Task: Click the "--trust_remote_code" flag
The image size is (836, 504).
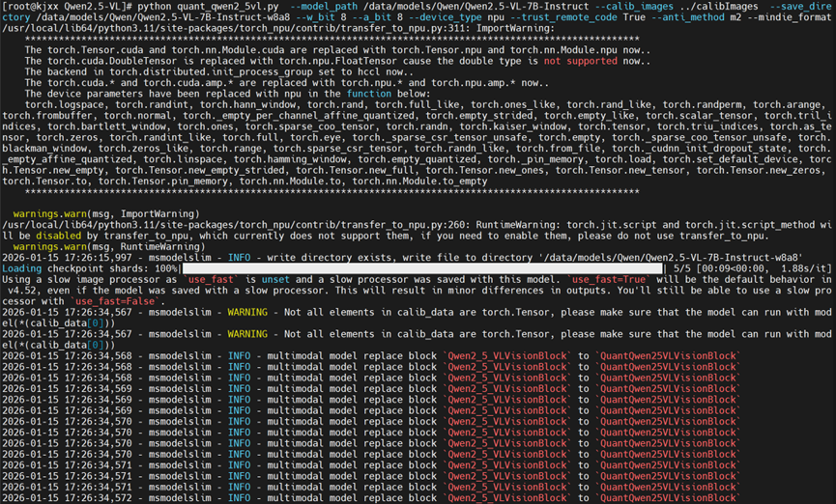Action: (x=563, y=17)
